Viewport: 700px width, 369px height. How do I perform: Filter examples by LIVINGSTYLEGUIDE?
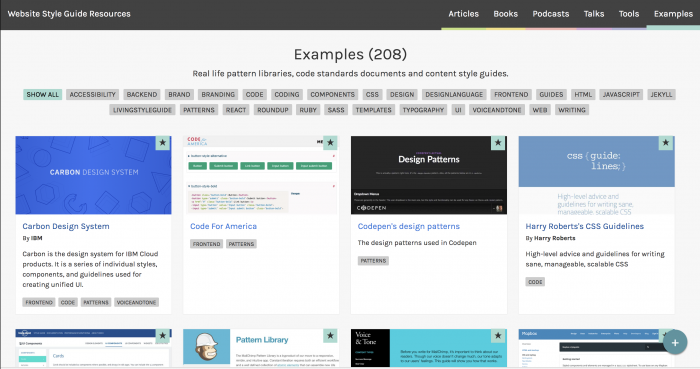[142, 110]
